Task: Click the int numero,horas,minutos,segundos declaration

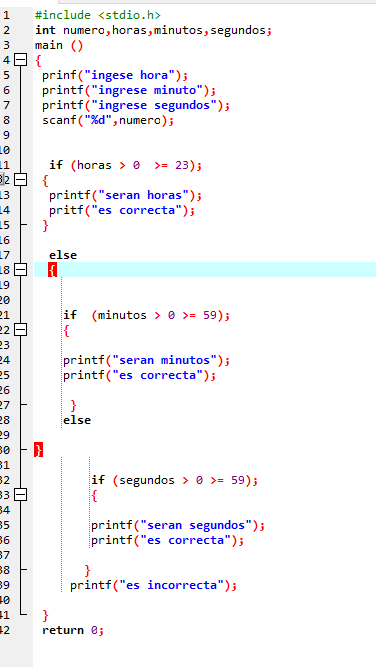Action: click(154, 31)
